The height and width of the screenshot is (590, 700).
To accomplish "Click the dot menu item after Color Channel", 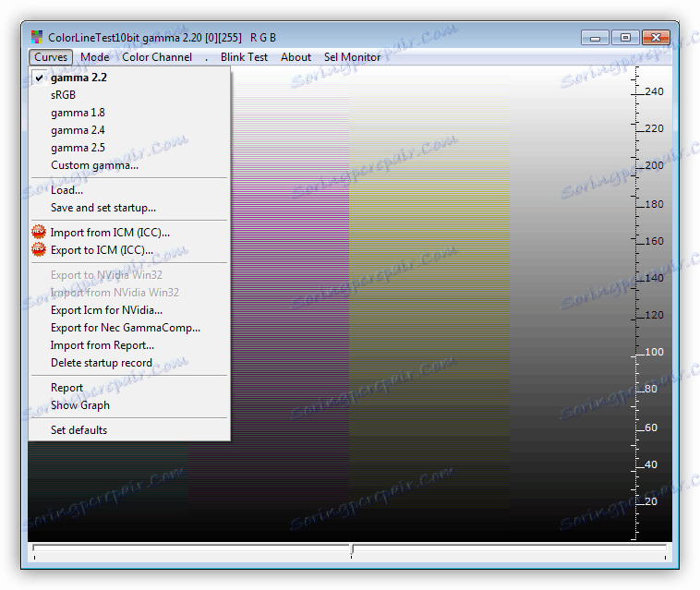I will (x=206, y=57).
